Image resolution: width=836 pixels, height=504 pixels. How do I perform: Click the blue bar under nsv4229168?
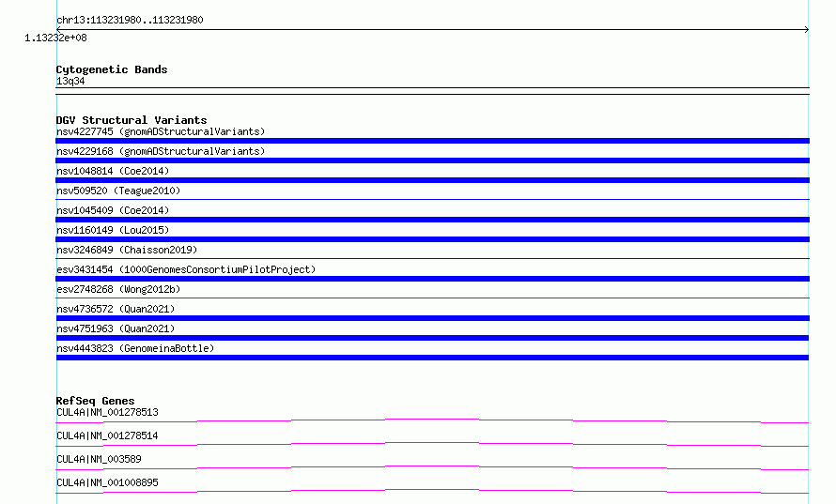click(432, 160)
